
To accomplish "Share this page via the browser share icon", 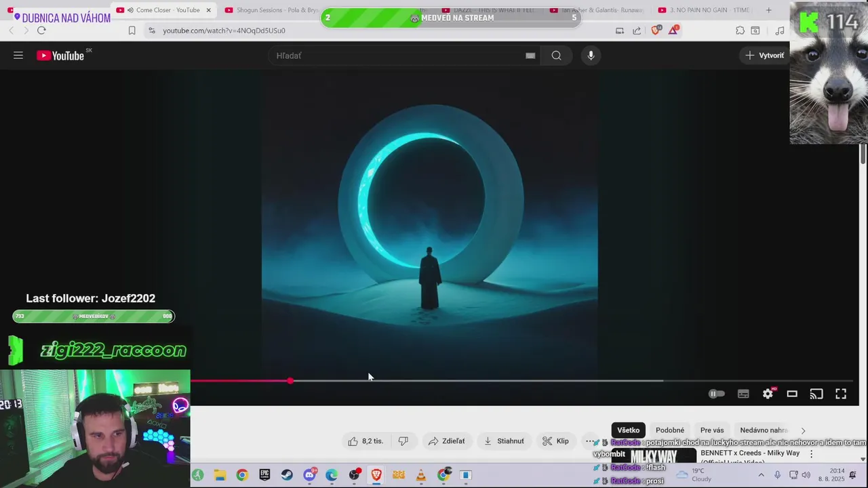I will (637, 30).
